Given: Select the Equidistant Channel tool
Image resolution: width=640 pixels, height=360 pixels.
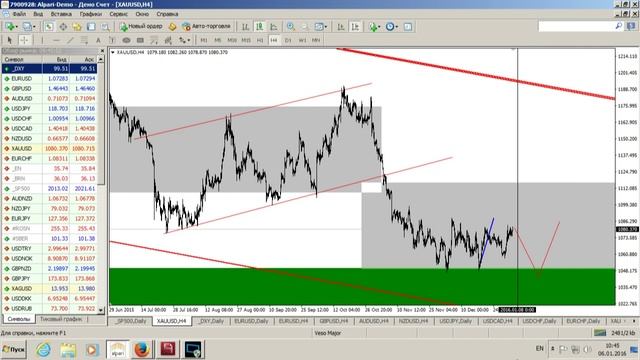Looking at the screenshot, I should [x=84, y=40].
